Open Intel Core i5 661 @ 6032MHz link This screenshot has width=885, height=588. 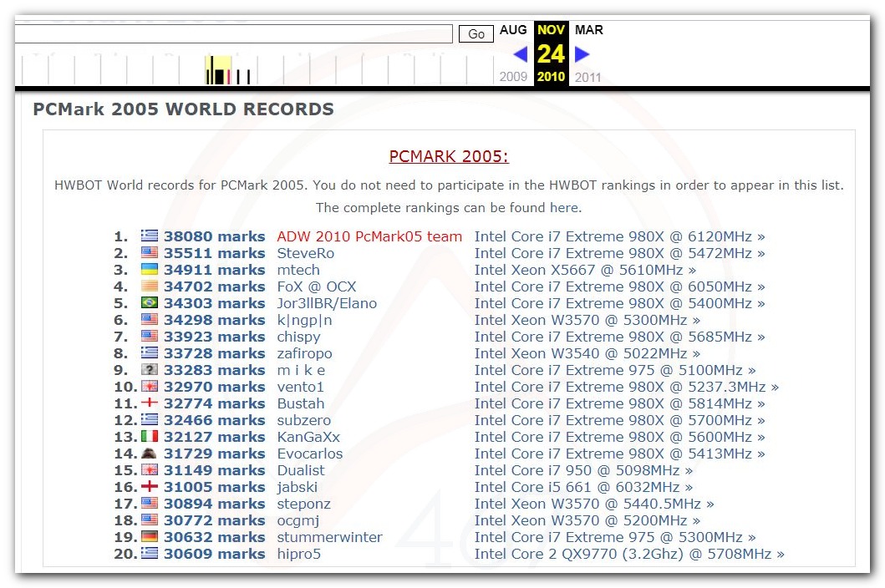[x=583, y=487]
